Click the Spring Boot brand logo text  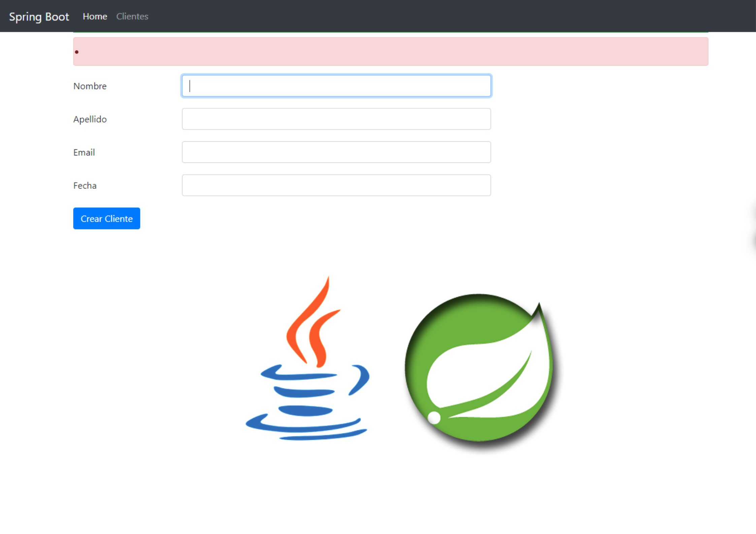39,16
